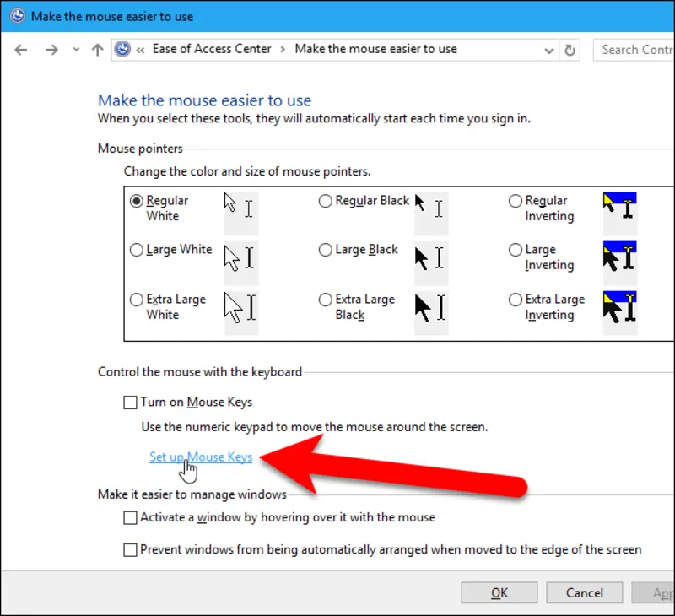The image size is (675, 616).
Task: Click the Regular Inverting pointer preview image
Action: coord(620,213)
